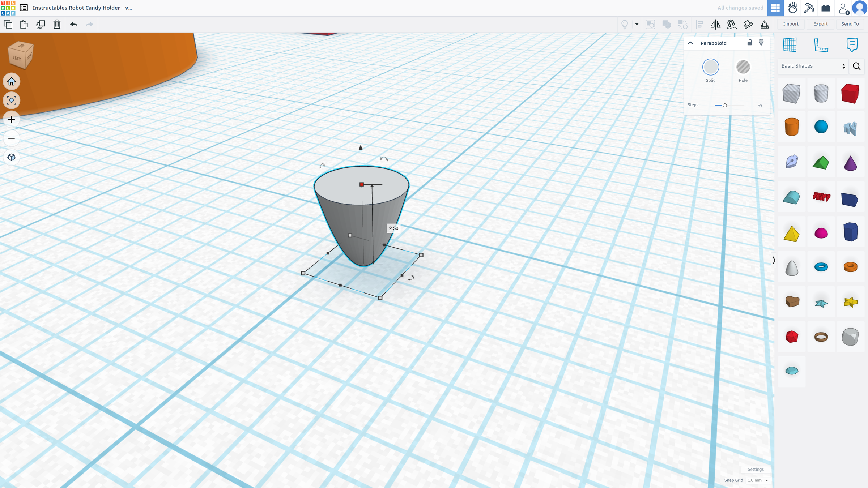The image size is (868, 488).
Task: Select the blue Sphere shape
Action: [821, 127]
